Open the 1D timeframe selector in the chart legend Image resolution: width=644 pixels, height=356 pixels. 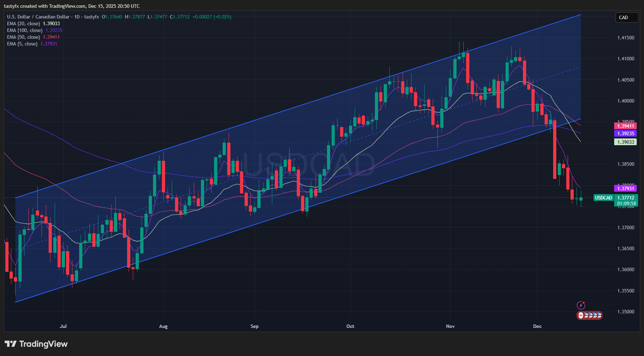click(x=75, y=17)
